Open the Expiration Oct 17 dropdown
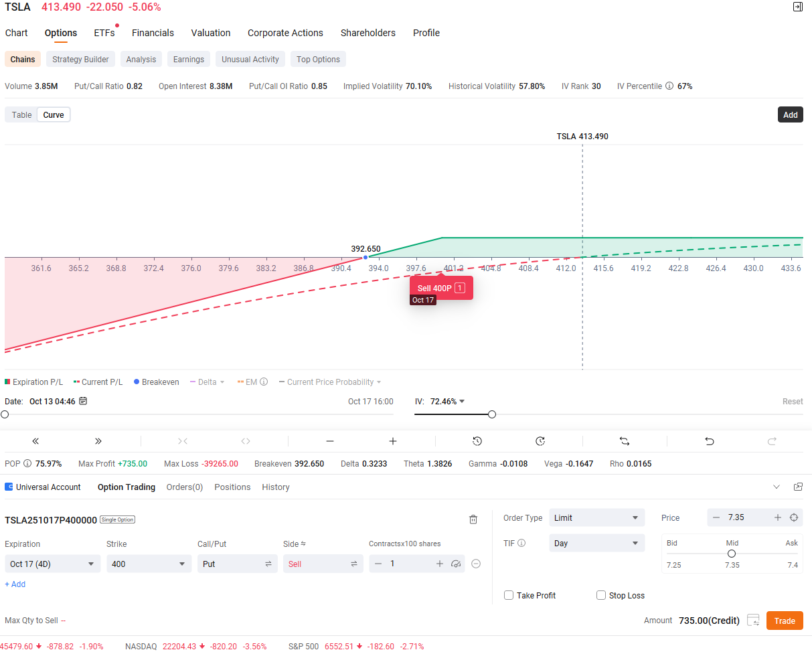 tap(52, 564)
